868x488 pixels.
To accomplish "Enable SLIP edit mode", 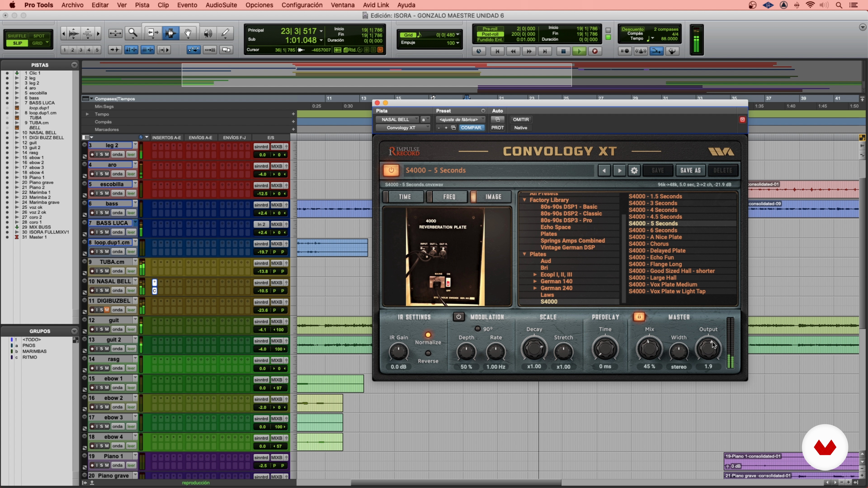I will [x=18, y=43].
